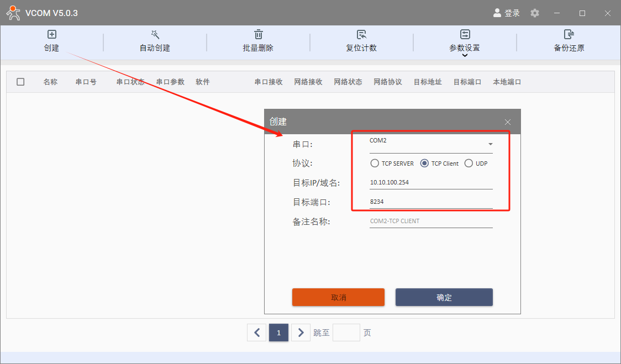The image size is (621, 364).
Task: Click the 批量删除 trash icon
Action: pyautogui.click(x=258, y=35)
